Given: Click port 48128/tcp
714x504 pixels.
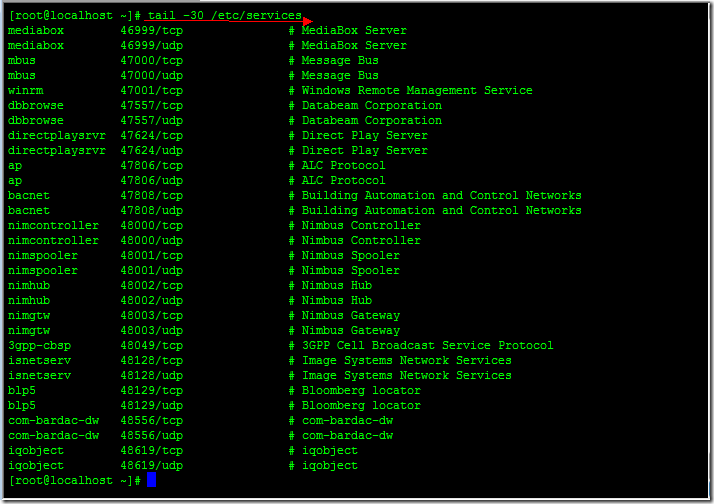Looking at the screenshot, I should click(152, 361).
